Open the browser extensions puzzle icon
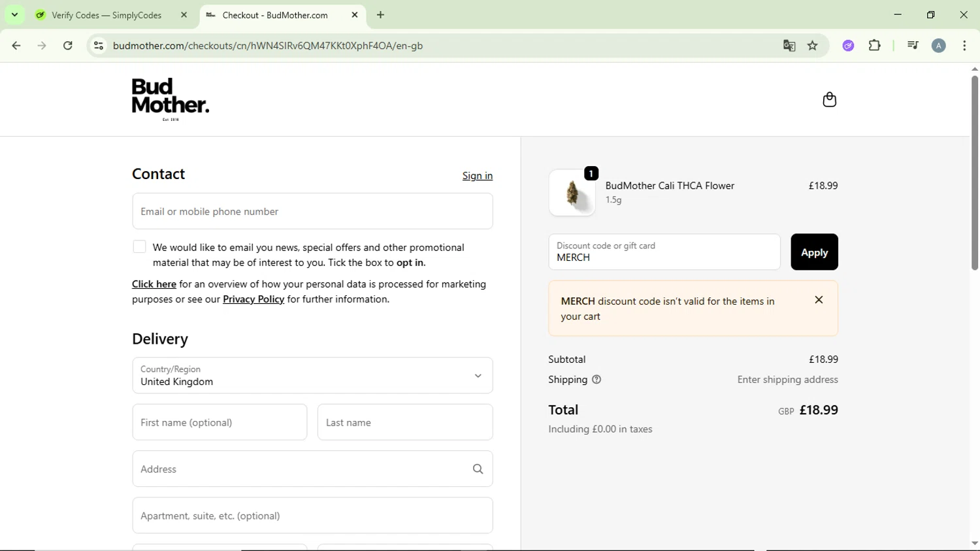 coord(875,46)
